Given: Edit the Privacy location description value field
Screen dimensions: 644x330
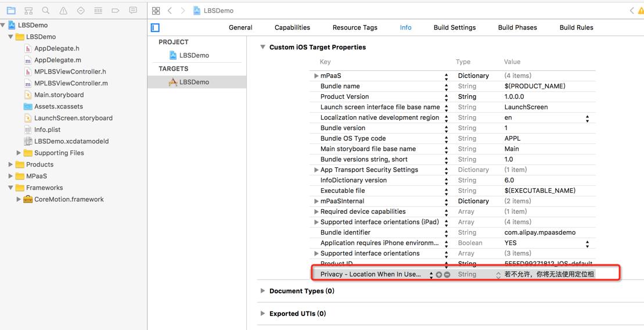Looking at the screenshot, I should tap(550, 275).
